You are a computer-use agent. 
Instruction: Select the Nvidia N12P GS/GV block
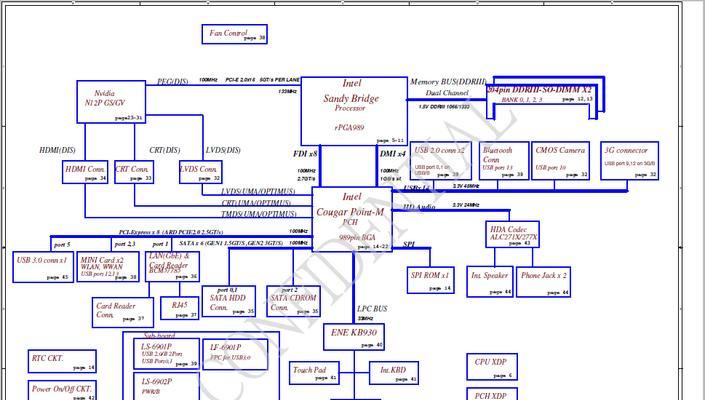pos(111,102)
